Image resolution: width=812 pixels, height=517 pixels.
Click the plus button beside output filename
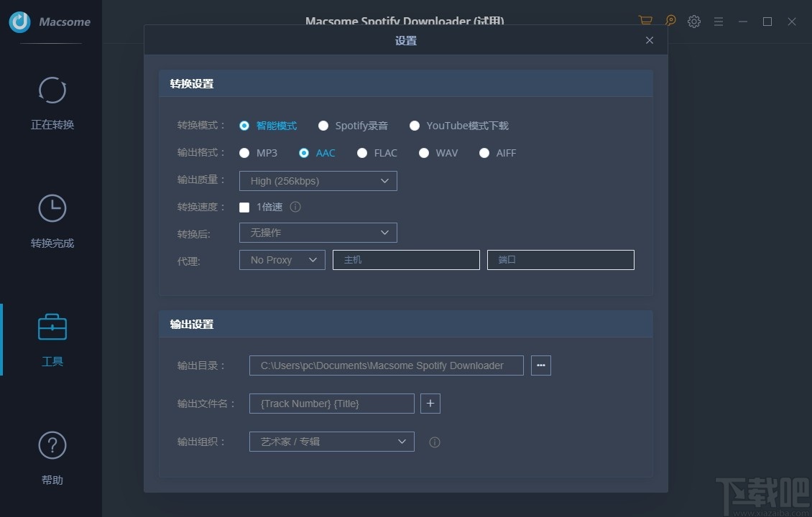click(x=430, y=404)
